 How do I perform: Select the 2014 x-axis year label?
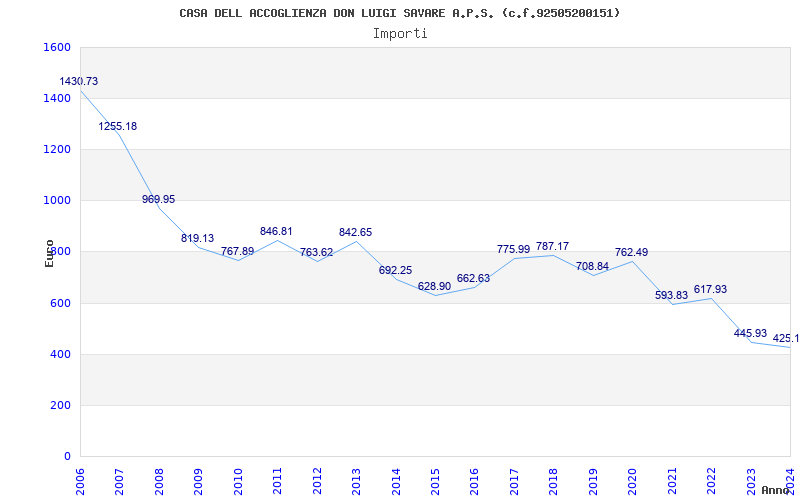pyautogui.click(x=395, y=482)
